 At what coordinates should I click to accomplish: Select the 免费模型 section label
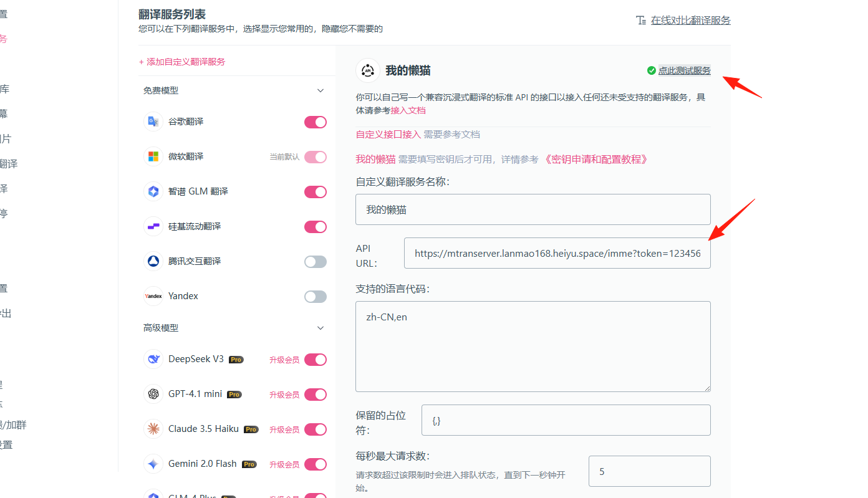point(161,90)
